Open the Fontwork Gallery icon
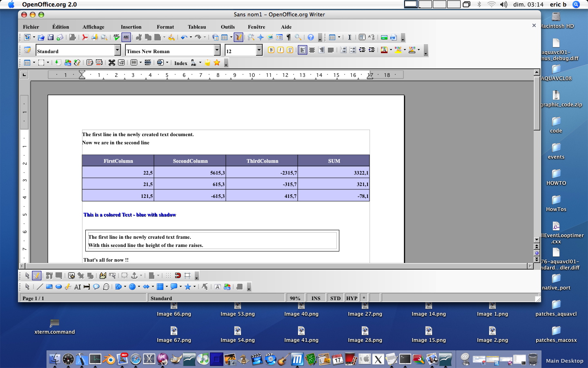 (x=218, y=287)
